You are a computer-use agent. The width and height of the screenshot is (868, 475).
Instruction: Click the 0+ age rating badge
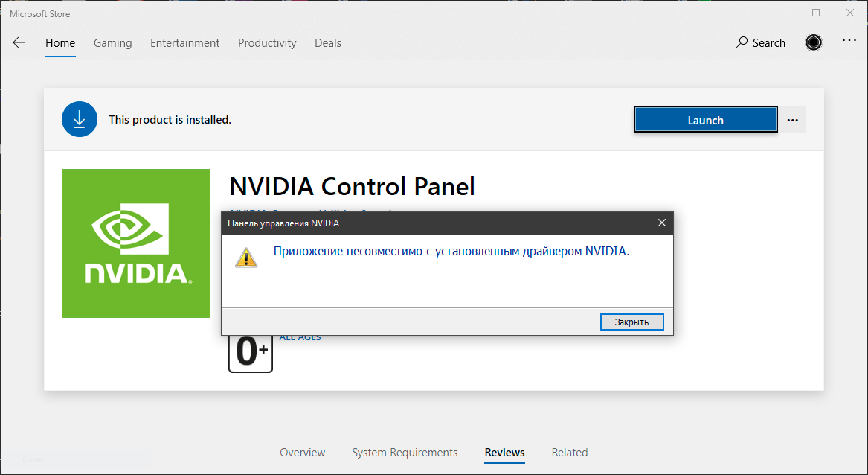point(251,353)
